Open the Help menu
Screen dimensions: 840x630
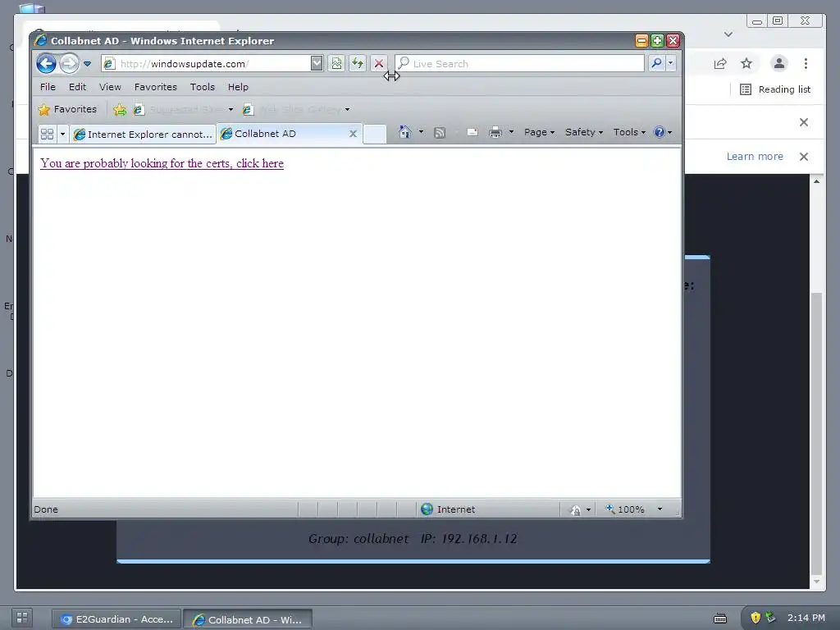[x=238, y=87]
